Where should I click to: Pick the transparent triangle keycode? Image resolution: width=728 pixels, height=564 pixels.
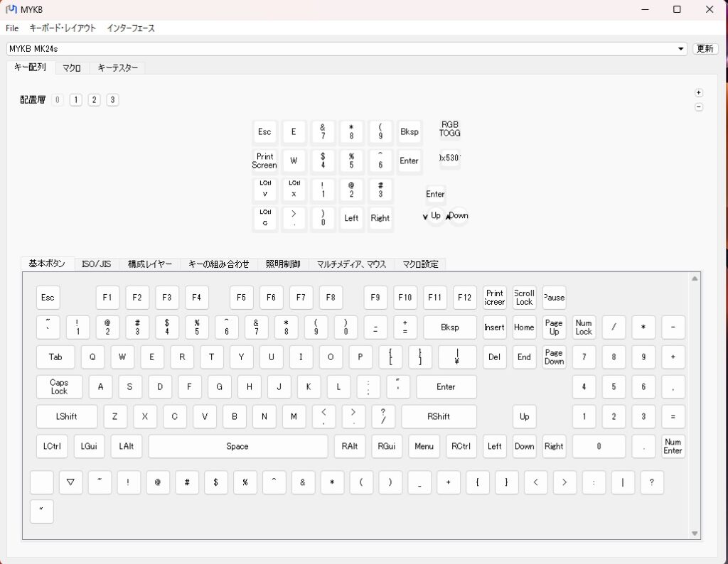click(70, 482)
